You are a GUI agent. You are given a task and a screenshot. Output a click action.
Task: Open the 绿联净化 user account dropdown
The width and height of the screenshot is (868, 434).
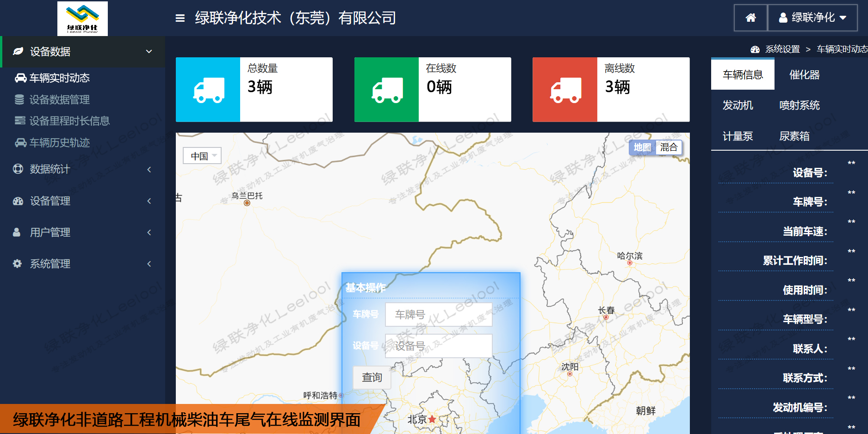coord(812,18)
